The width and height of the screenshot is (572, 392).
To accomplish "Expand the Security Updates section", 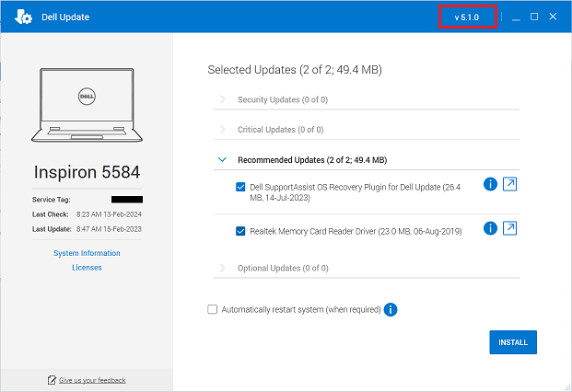I will [x=222, y=99].
